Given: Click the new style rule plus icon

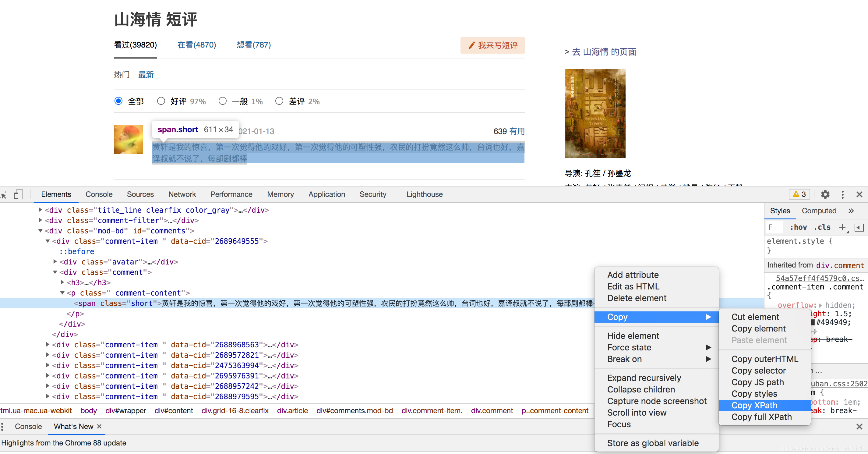Looking at the screenshot, I should click(x=842, y=228).
